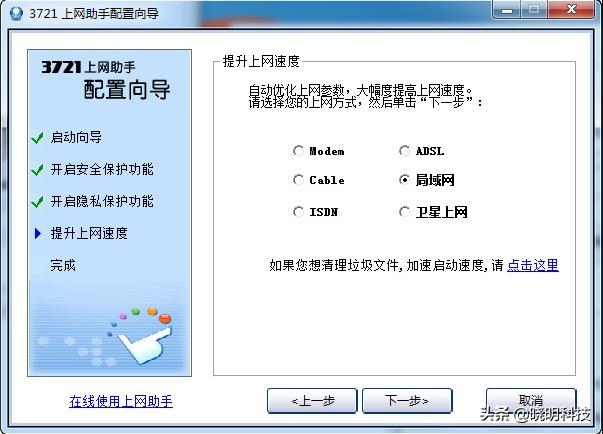Select the 启动向导 step label
The height and width of the screenshot is (434, 603).
76,137
